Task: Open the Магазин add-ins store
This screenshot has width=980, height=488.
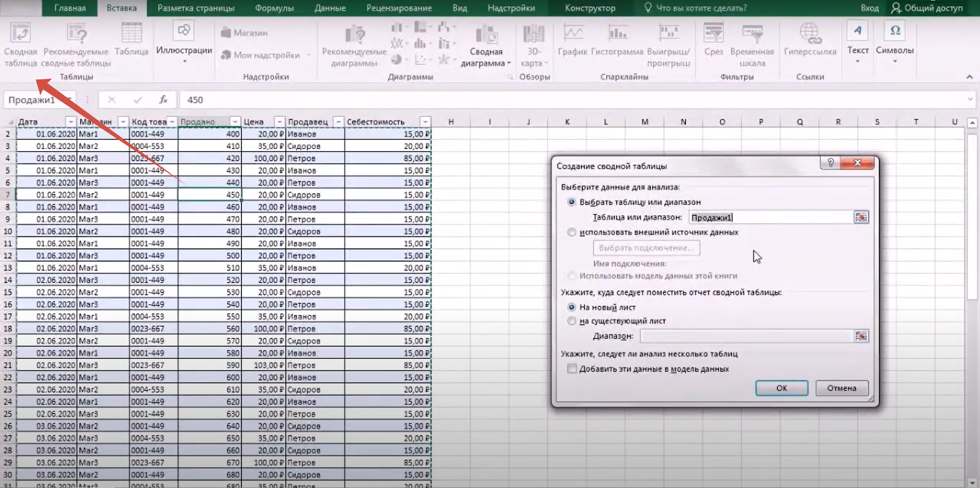Action: (244, 32)
